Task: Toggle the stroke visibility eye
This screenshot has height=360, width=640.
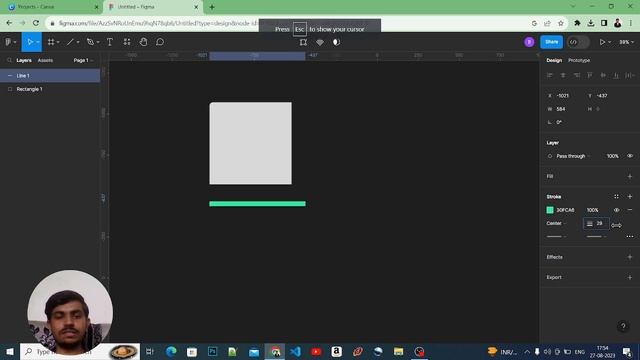Action: (616, 210)
